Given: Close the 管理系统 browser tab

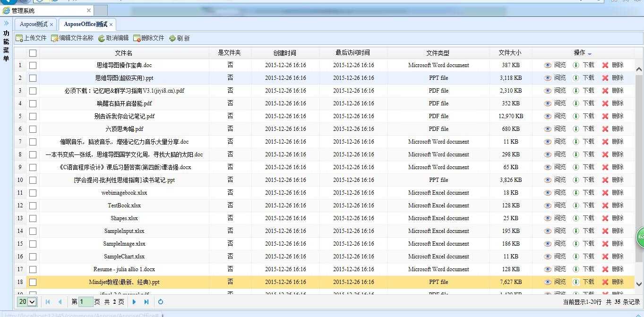Looking at the screenshot, I should [89, 10].
